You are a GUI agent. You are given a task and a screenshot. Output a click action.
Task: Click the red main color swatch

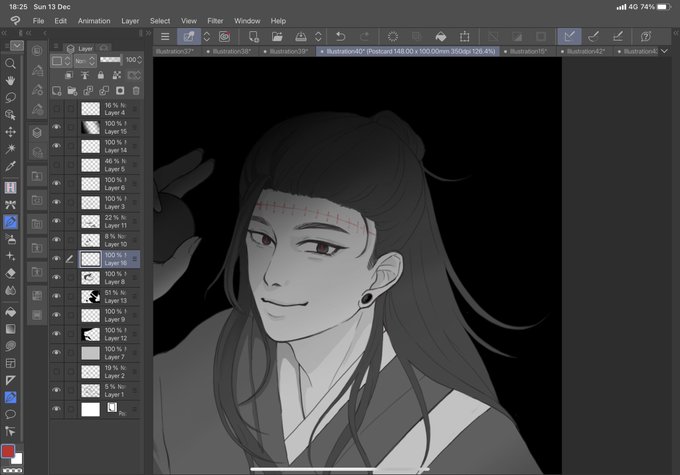(x=8, y=452)
